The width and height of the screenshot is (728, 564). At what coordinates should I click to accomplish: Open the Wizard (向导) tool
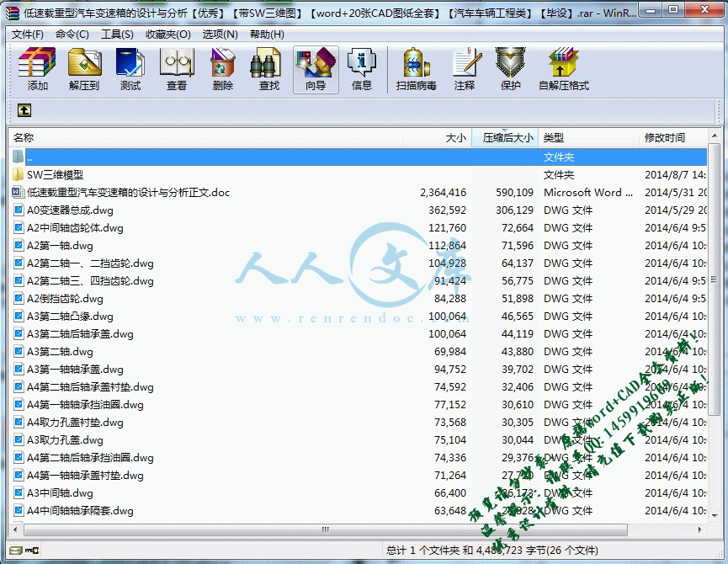point(316,70)
